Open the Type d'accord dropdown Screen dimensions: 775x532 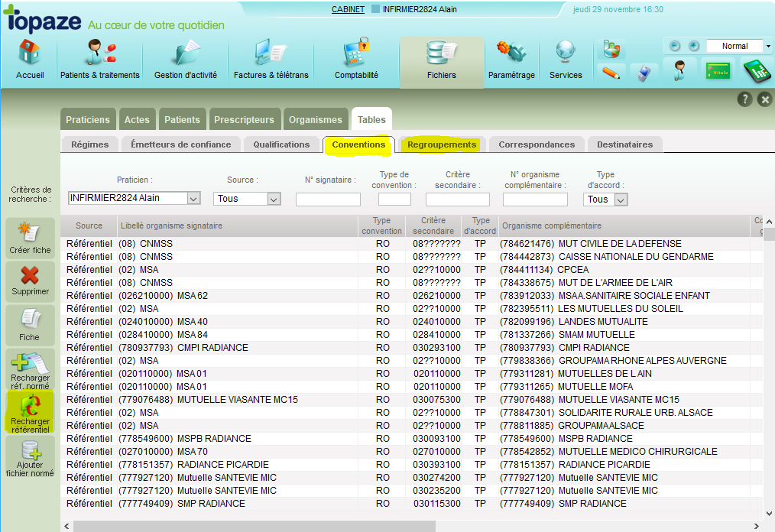coord(621,199)
